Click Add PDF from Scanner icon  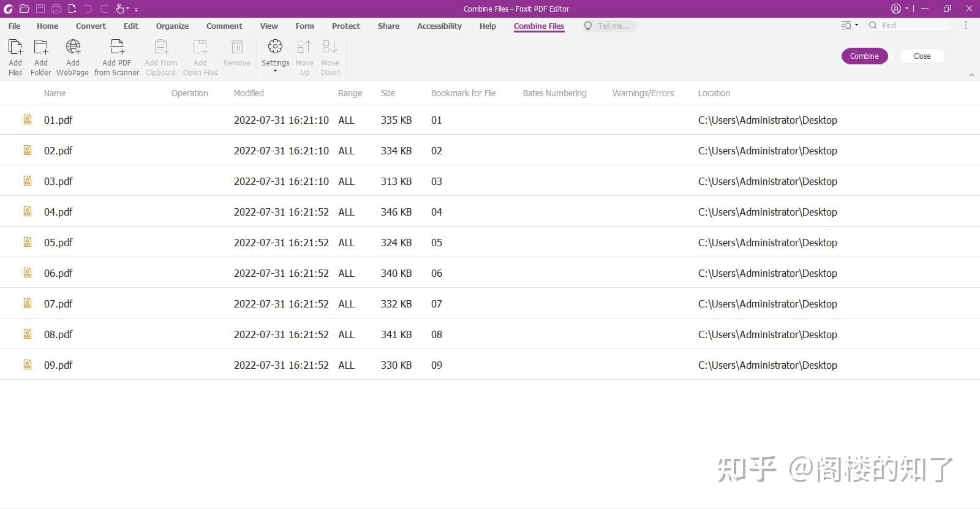click(x=117, y=47)
